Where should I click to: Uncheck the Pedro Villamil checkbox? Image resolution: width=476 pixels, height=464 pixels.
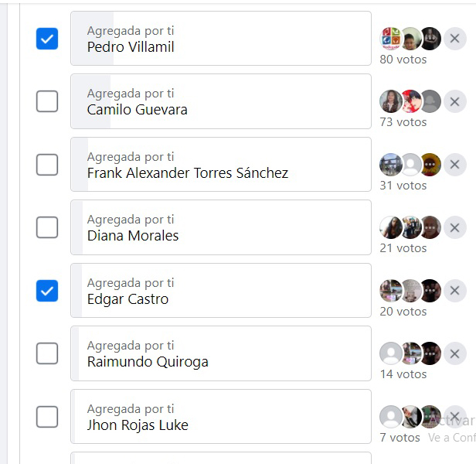pos(47,39)
